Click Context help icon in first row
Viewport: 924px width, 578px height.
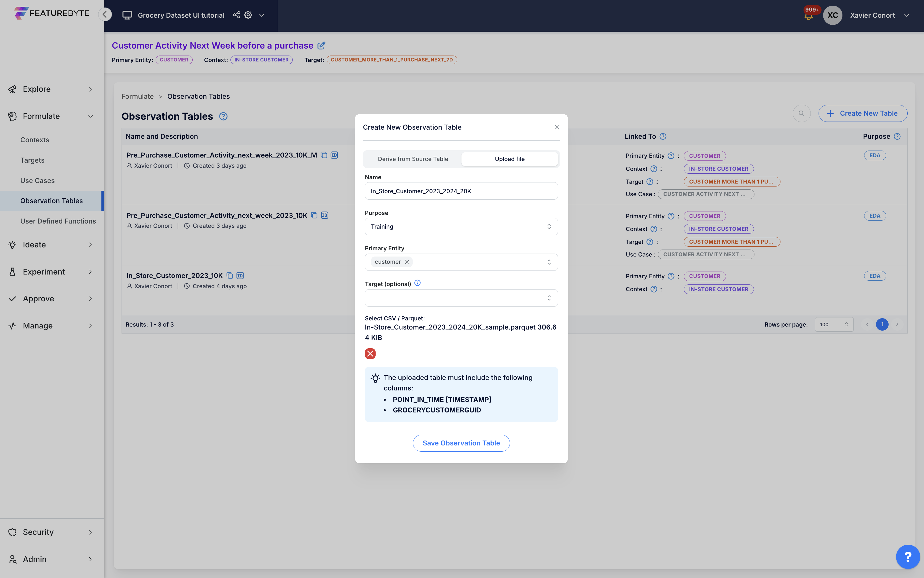point(654,169)
